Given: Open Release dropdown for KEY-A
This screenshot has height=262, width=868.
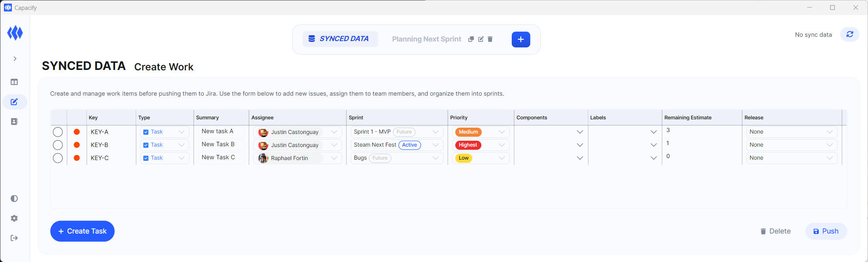Looking at the screenshot, I should pos(791,132).
